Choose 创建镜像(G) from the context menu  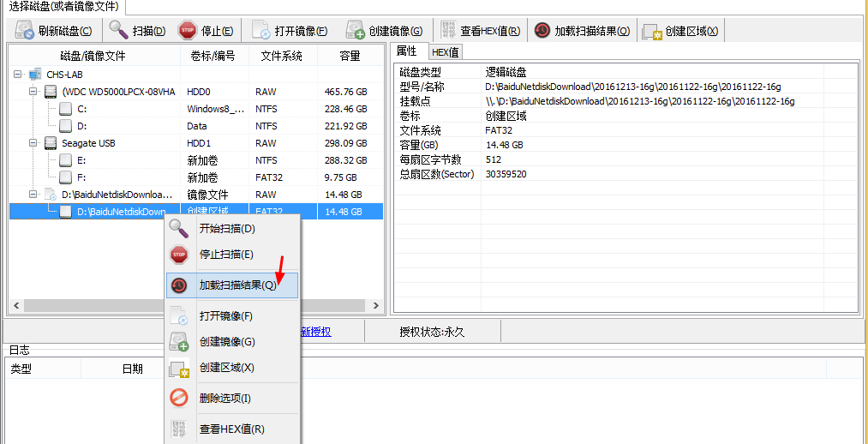pos(232,342)
